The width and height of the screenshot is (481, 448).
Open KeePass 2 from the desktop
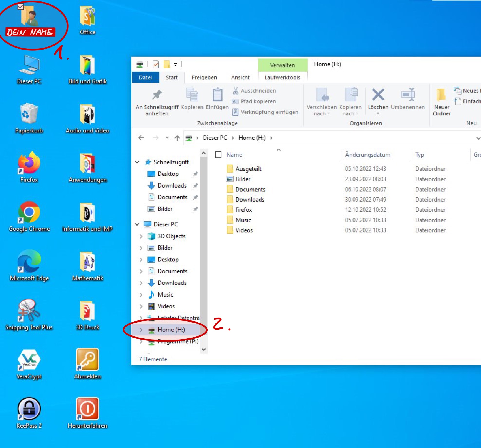(29, 409)
